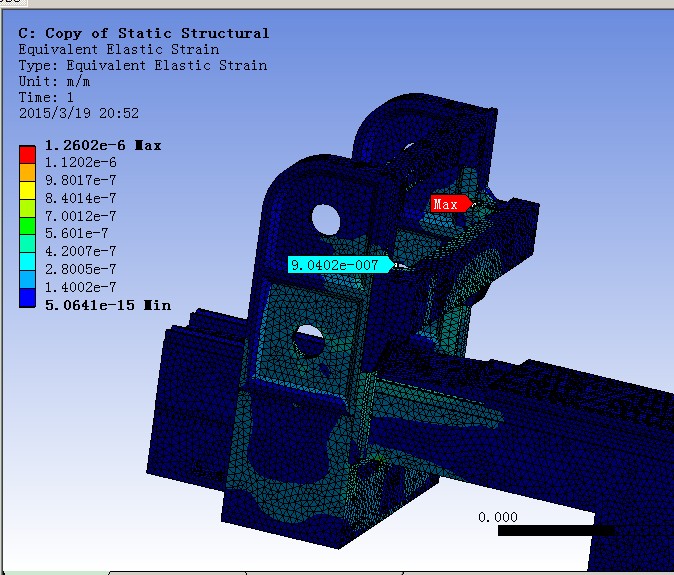674x575 pixels.
Task: Click the title C: Copy of Static Structural
Action: [144, 33]
